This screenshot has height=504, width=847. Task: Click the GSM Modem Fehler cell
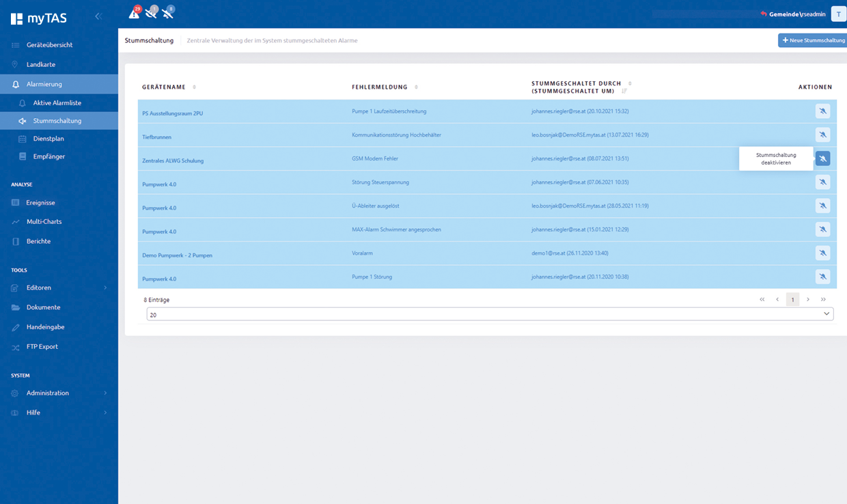tap(375, 158)
